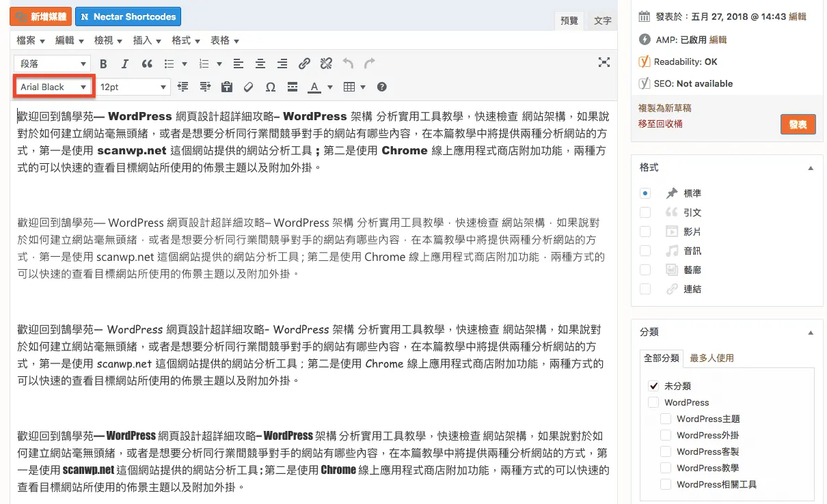The height and width of the screenshot is (504, 827).
Task: Select the 連結 post format
Action: pyautogui.click(x=645, y=289)
